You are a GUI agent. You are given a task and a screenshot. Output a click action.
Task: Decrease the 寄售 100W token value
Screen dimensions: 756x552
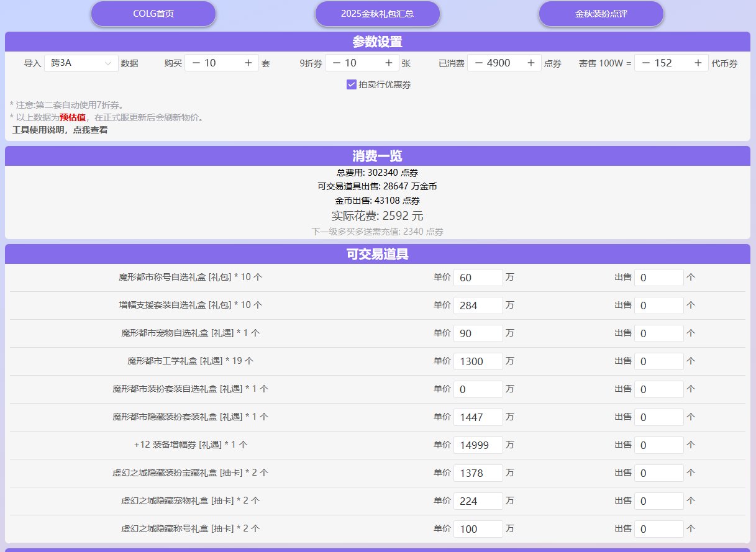coord(645,63)
